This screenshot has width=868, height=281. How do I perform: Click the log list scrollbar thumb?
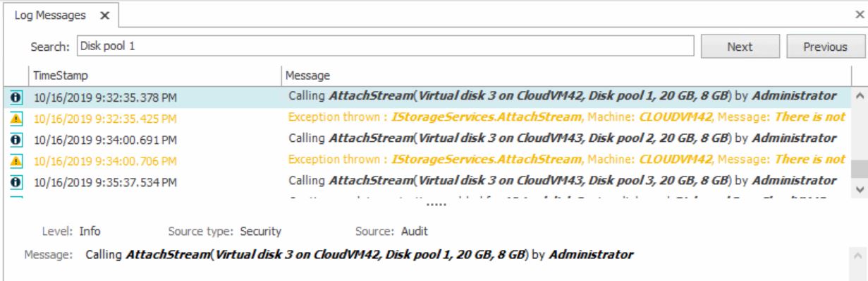(x=858, y=169)
